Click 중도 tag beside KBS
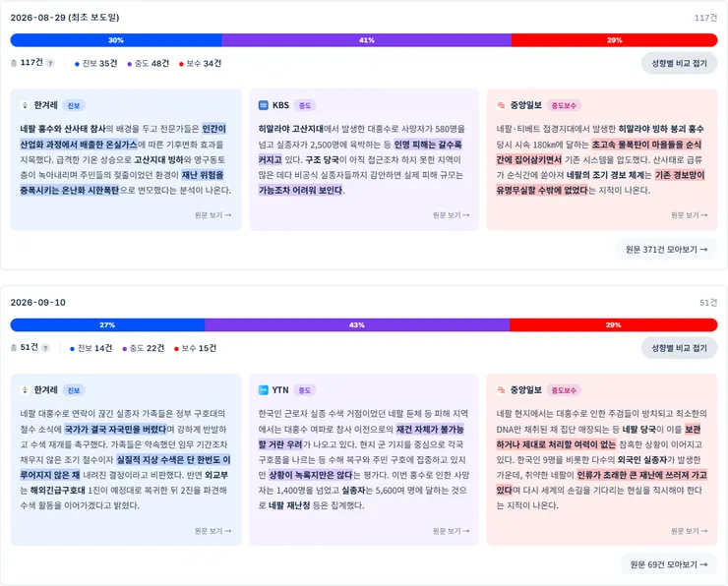This screenshot has width=728, height=586. tap(305, 106)
